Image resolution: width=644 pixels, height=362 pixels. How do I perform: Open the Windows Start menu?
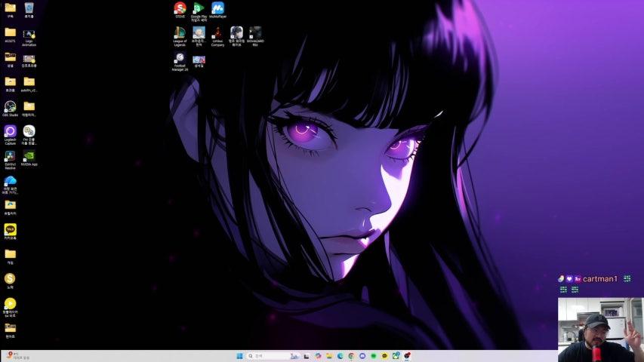click(x=240, y=356)
